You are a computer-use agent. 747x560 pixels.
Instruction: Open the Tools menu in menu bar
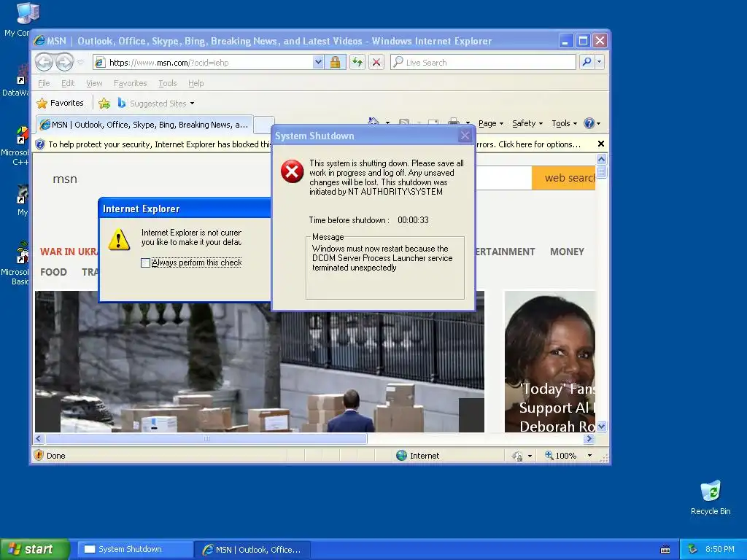[x=167, y=83]
